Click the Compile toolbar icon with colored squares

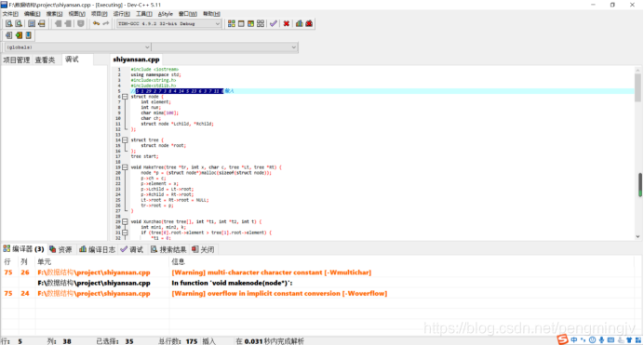[x=232, y=24]
